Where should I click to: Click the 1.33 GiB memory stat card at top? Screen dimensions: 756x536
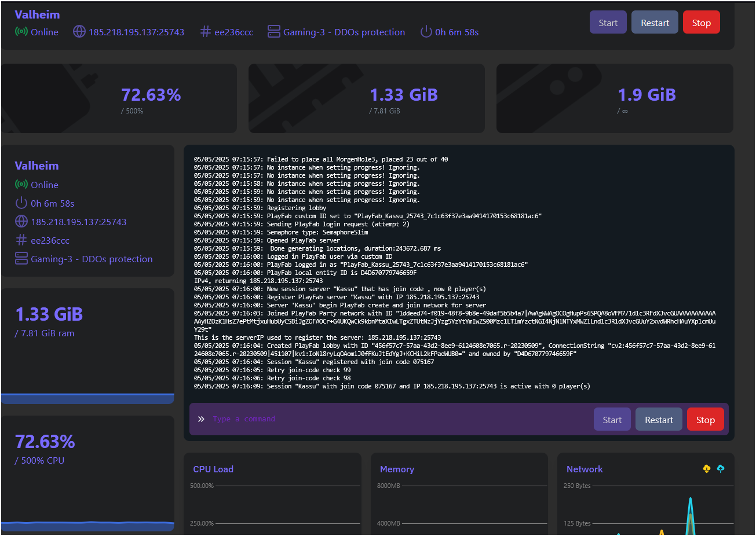pos(367,98)
